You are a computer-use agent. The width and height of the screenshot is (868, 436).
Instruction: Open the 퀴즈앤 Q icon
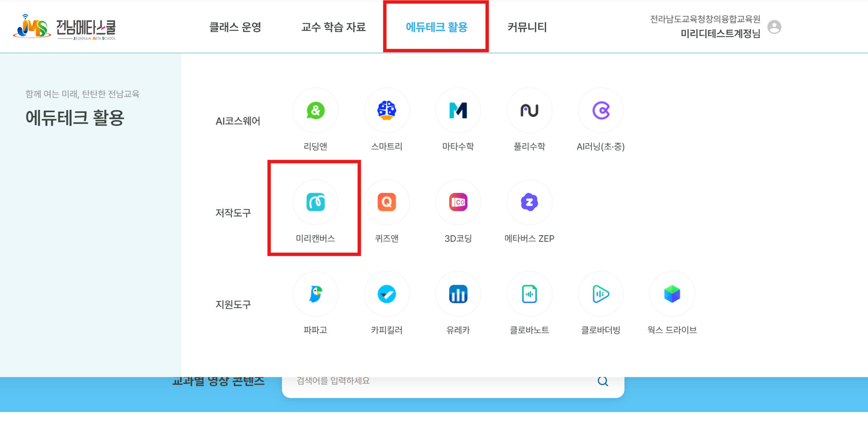(x=387, y=202)
